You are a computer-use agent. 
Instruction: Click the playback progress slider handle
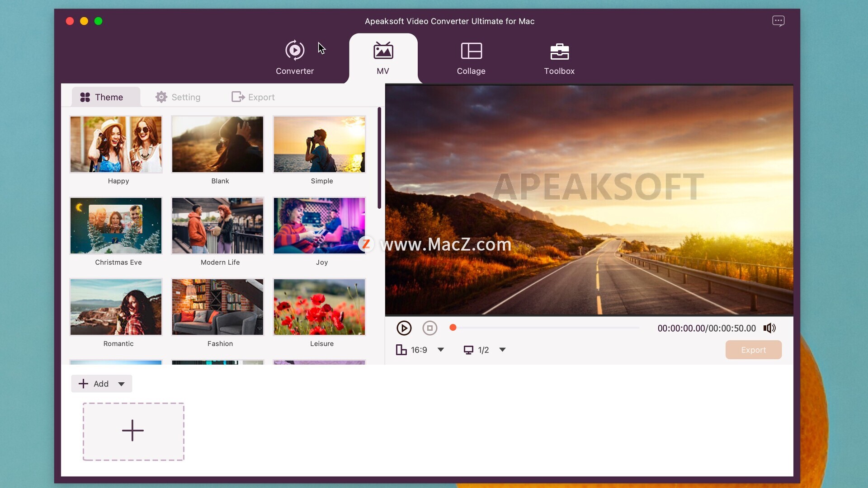tap(453, 328)
